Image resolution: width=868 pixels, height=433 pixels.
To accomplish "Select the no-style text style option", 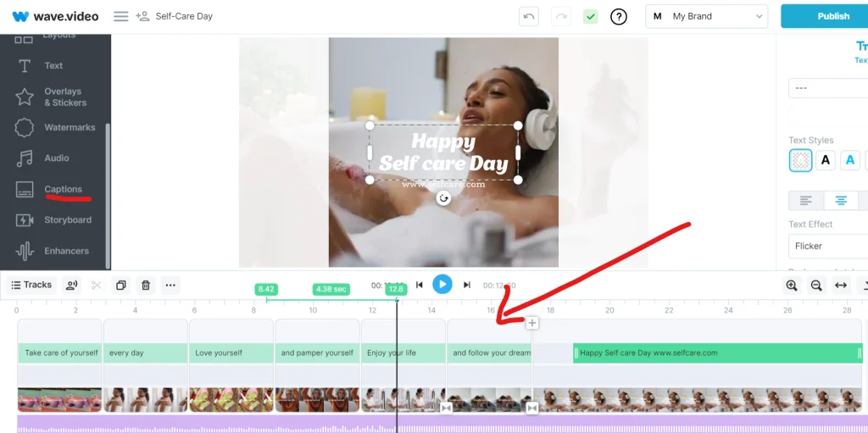I will click(800, 160).
